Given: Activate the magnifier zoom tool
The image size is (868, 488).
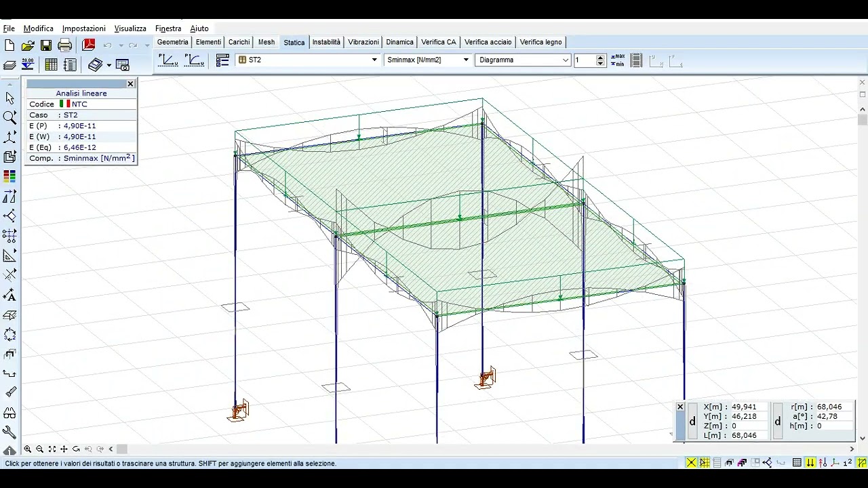Looking at the screenshot, I should coord(9,117).
